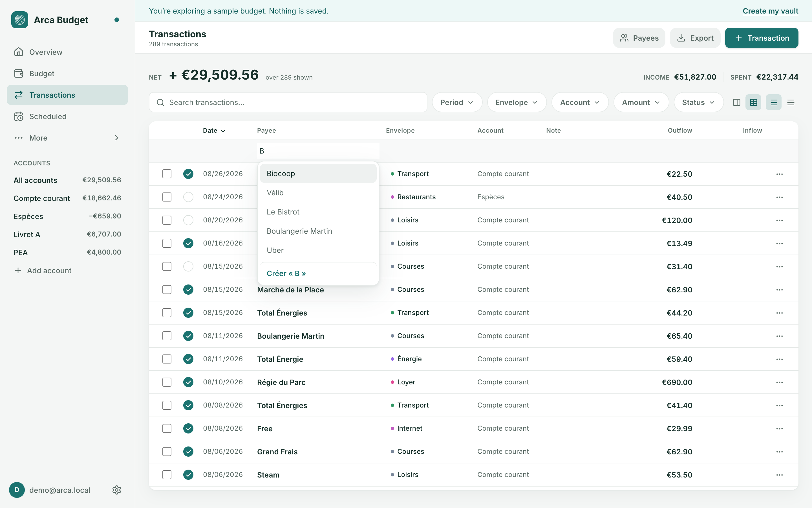Choose Biocoop from the payee suggestions
The image size is (812, 508).
pyautogui.click(x=318, y=174)
